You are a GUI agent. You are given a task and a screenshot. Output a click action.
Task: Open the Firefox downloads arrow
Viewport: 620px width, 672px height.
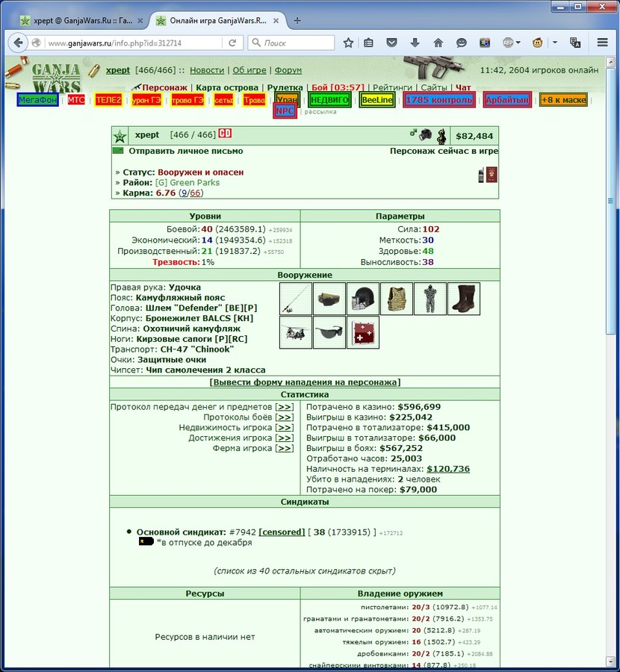pos(415,43)
